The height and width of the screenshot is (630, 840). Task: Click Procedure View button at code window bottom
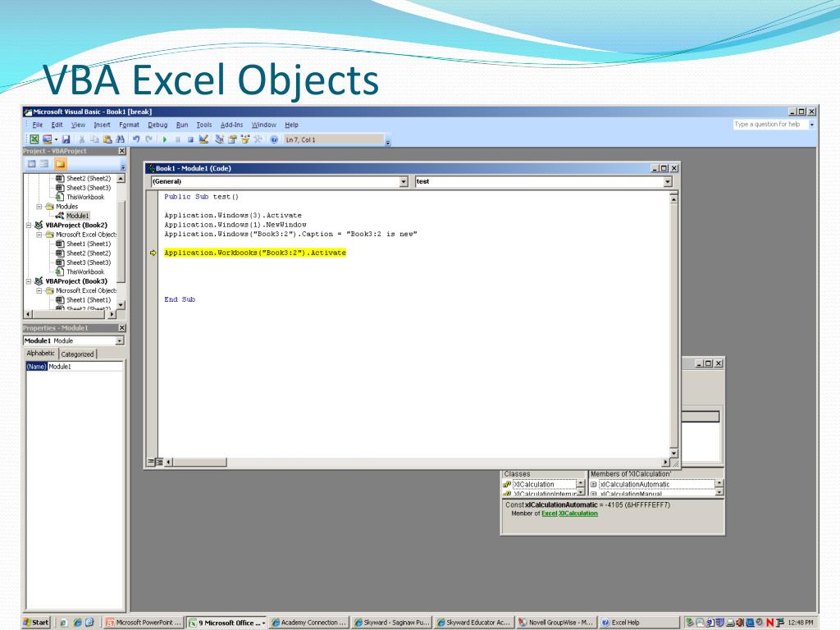click(x=151, y=462)
